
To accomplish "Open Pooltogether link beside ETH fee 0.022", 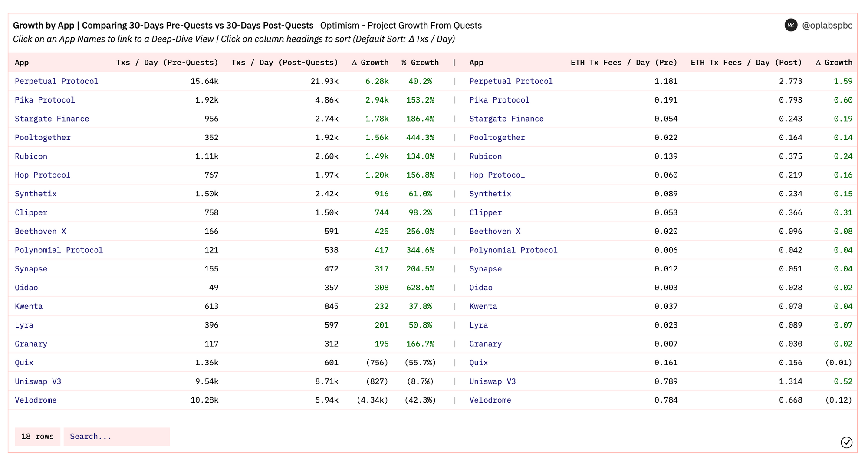I will coord(497,138).
